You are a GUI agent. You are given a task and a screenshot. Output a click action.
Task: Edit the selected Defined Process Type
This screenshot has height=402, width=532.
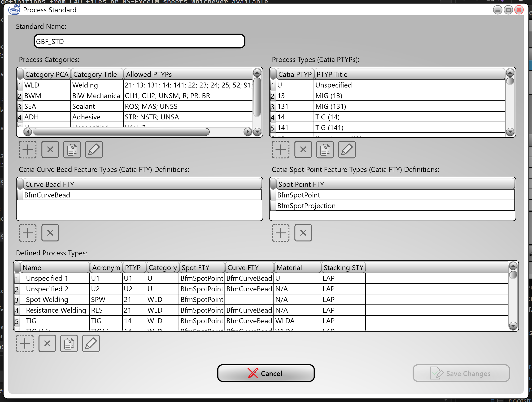coord(91,343)
